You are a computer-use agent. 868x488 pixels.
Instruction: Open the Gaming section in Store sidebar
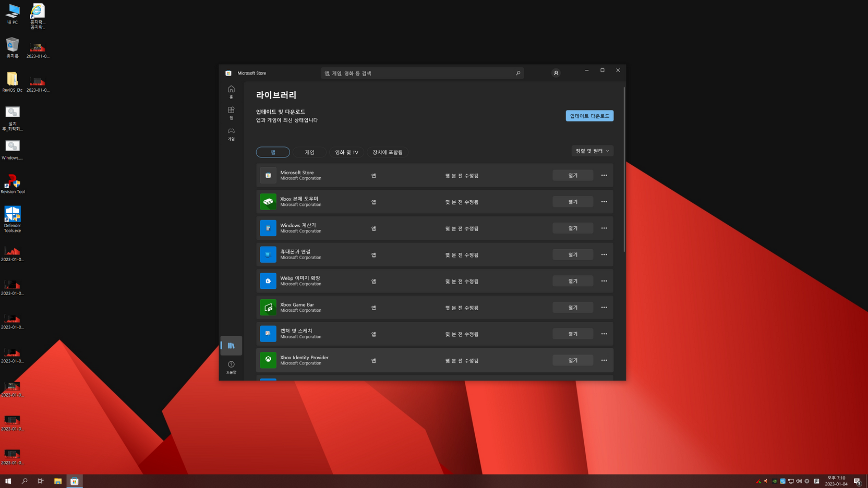[x=231, y=134]
